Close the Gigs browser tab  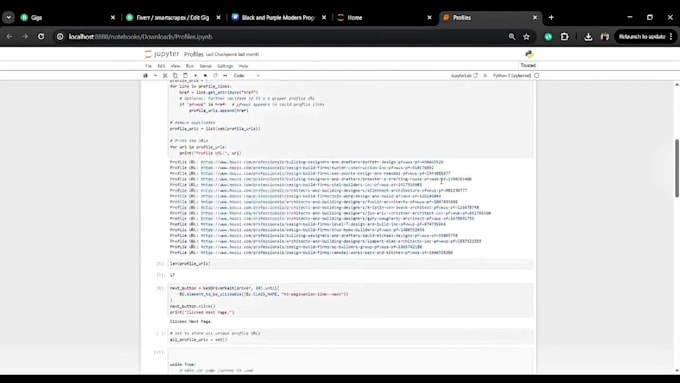[113, 17]
